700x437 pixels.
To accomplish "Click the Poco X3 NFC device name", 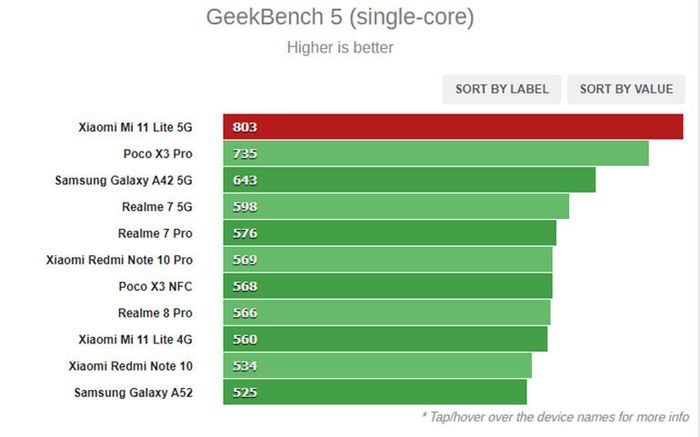I will (155, 286).
